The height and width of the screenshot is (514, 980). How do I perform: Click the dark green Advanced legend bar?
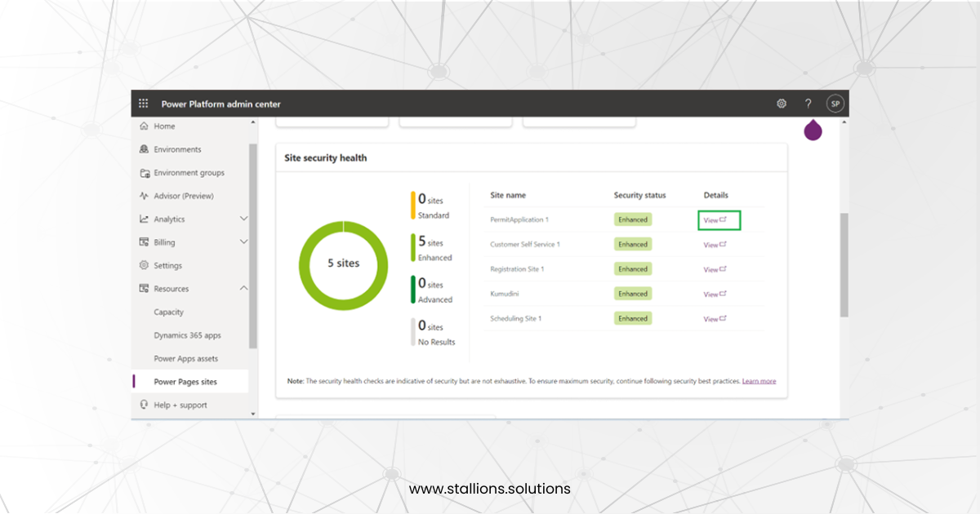point(413,290)
